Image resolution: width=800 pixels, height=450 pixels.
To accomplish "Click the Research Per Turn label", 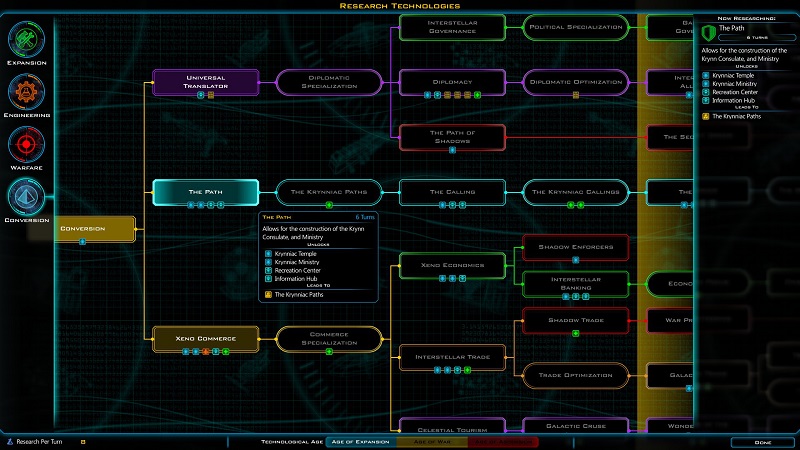I will point(39,442).
